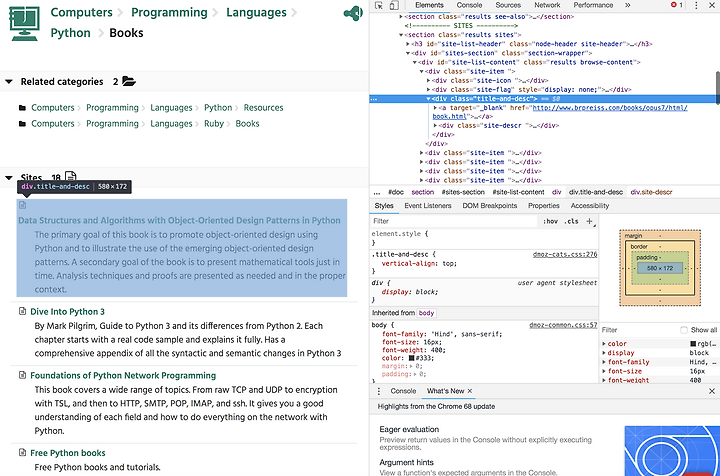Click the #333 color swatch in body rule
Viewport: 720px width, 476px height.
point(411,358)
